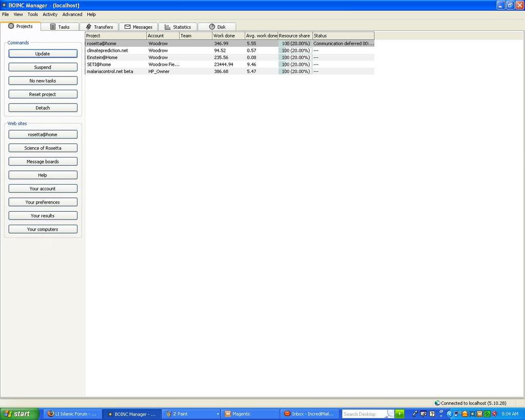Viewport: 525px width, 420px height.
Task: Click the Suspend button
Action: coord(43,67)
